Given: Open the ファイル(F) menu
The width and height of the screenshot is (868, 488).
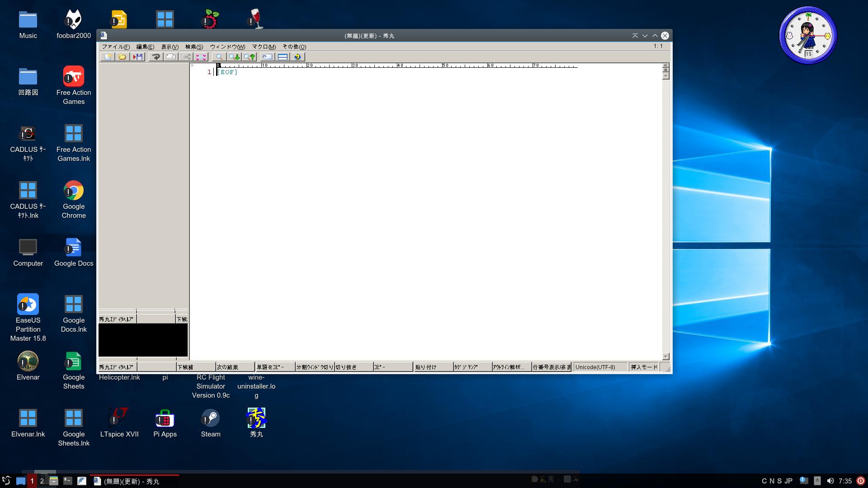Looking at the screenshot, I should tap(116, 47).
